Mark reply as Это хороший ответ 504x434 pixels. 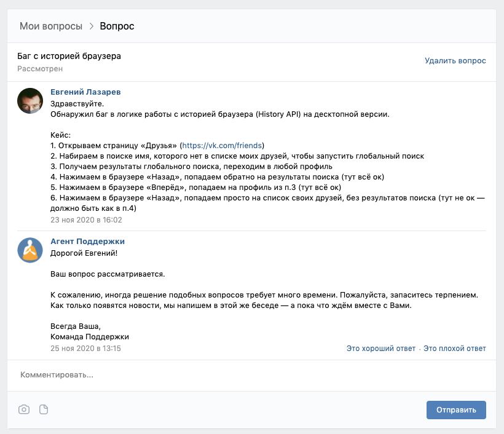(x=381, y=348)
